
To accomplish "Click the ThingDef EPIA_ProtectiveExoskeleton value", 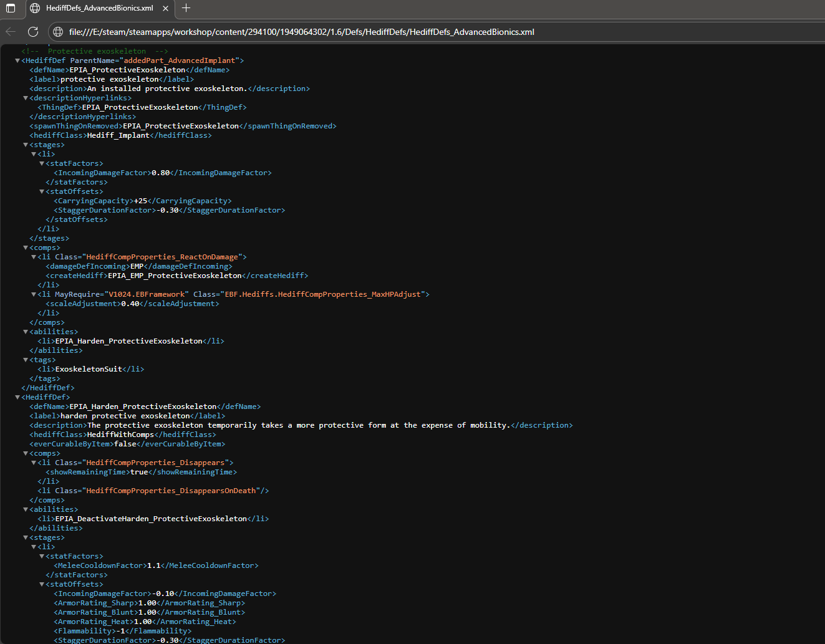I will pyautogui.click(x=140, y=107).
